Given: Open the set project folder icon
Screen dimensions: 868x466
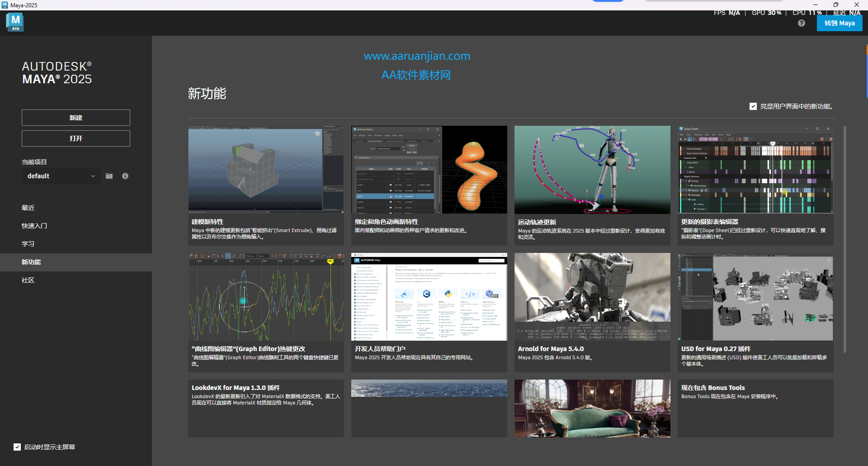Looking at the screenshot, I should point(109,176).
